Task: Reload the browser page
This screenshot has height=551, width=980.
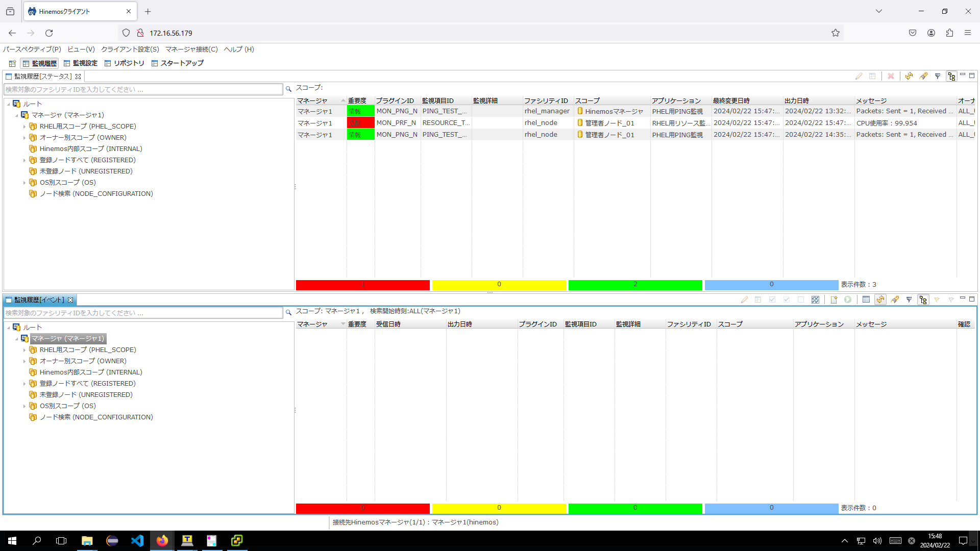Action: click(49, 33)
